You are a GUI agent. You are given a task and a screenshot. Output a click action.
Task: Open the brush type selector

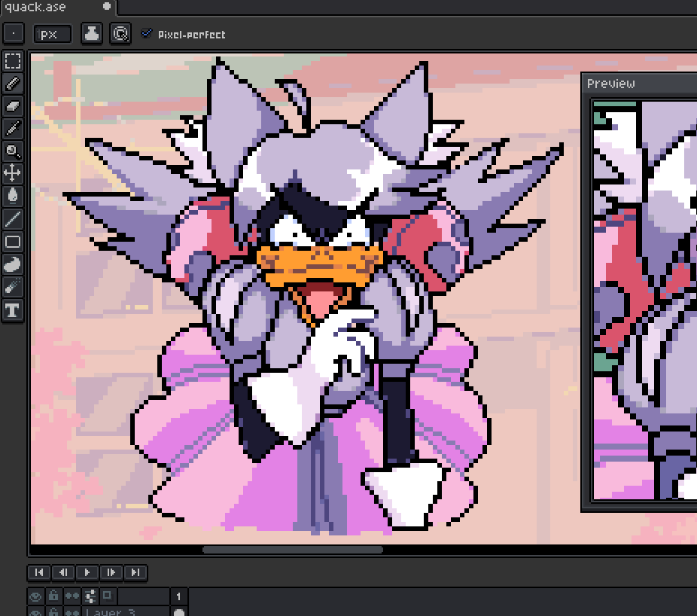14,34
